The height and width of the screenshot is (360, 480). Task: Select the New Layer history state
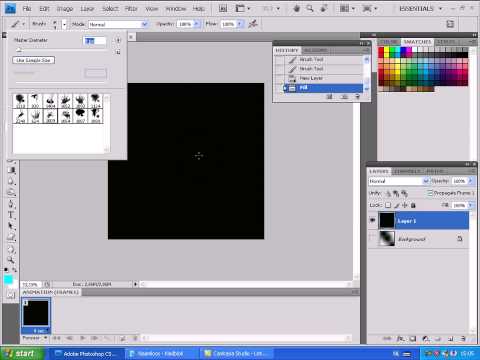point(323,78)
